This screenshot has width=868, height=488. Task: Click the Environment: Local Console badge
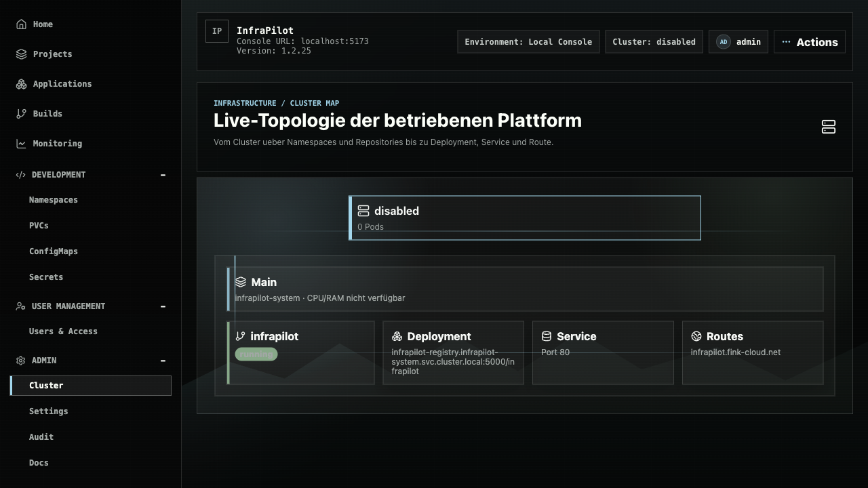(x=528, y=42)
